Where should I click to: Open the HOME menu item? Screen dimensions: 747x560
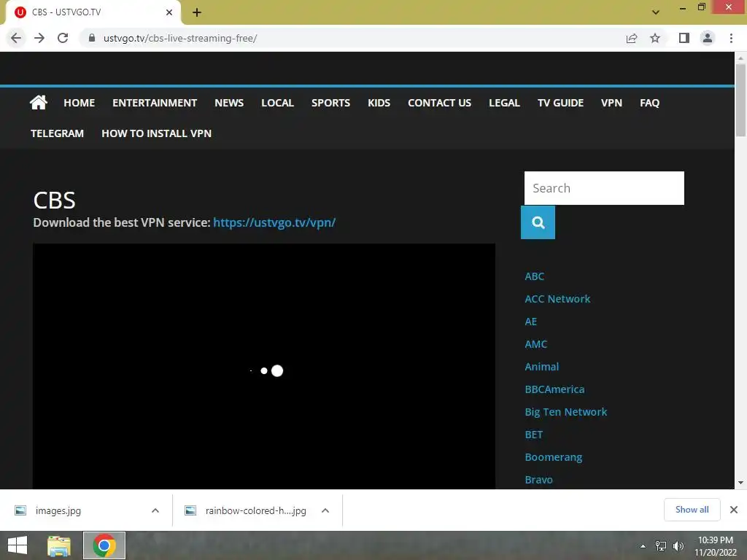[79, 103]
